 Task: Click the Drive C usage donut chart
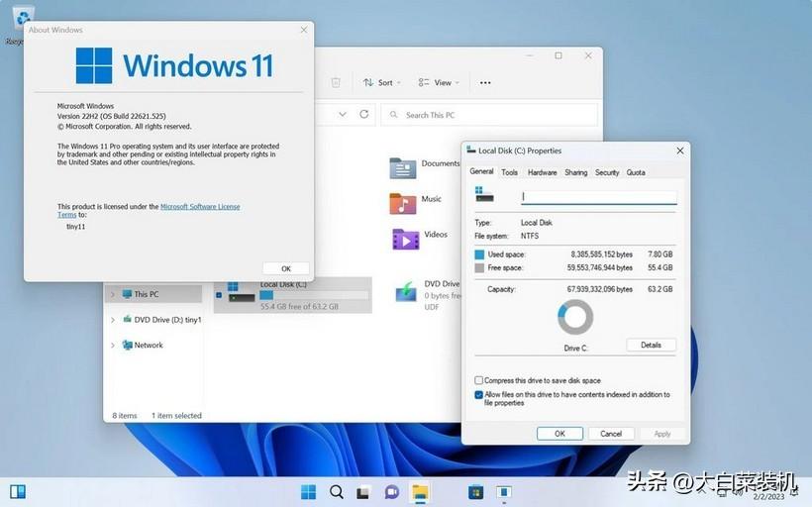point(575,317)
